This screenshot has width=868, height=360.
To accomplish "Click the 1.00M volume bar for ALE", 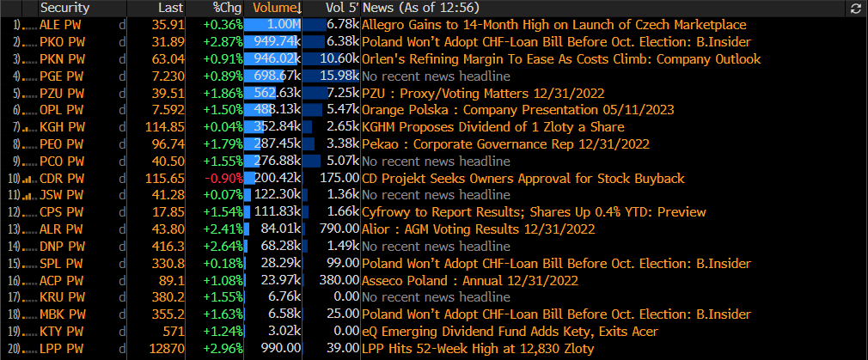I will tap(273, 25).
